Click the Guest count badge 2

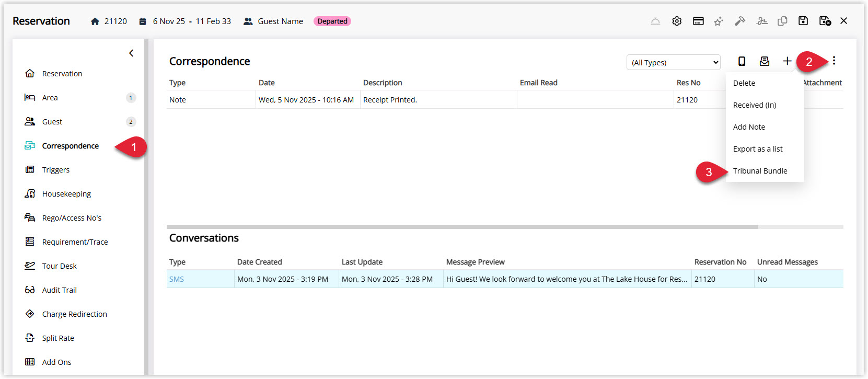coord(131,122)
